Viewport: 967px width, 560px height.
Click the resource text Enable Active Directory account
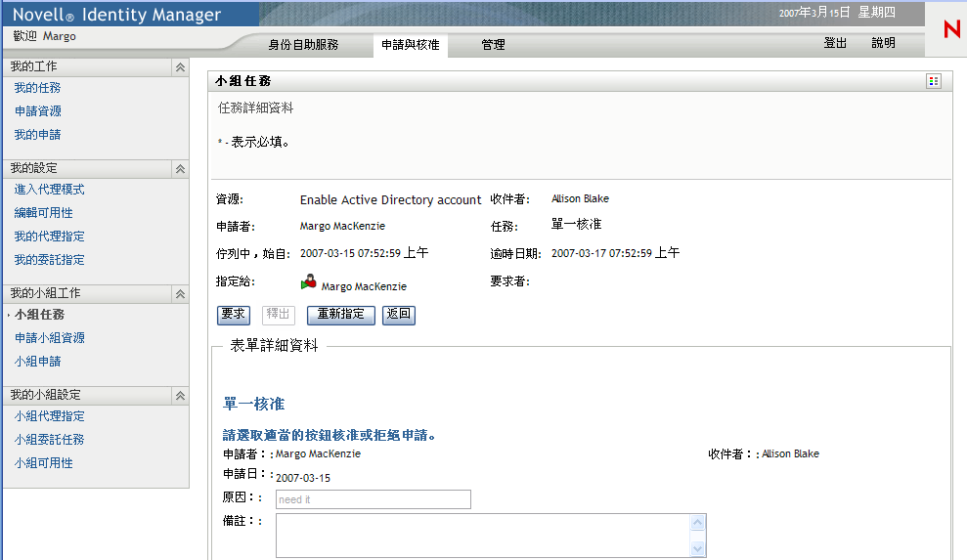(x=390, y=199)
